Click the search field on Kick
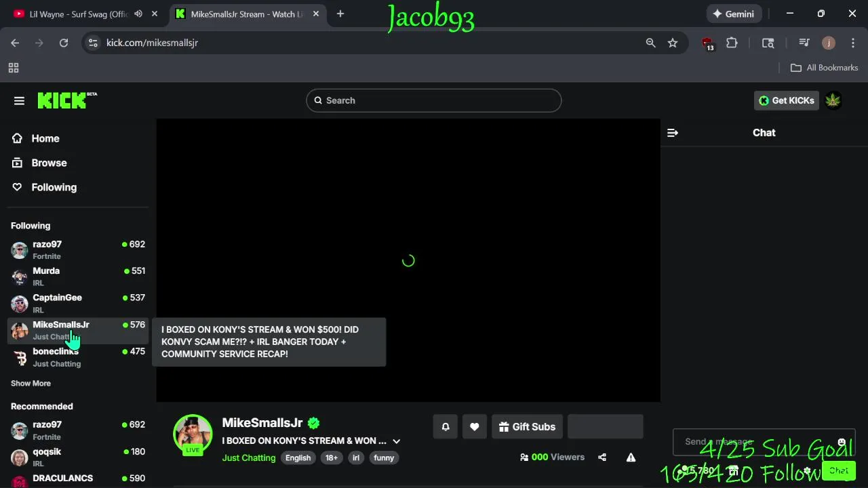Screen dimensions: 868x488 (x=434, y=100)
